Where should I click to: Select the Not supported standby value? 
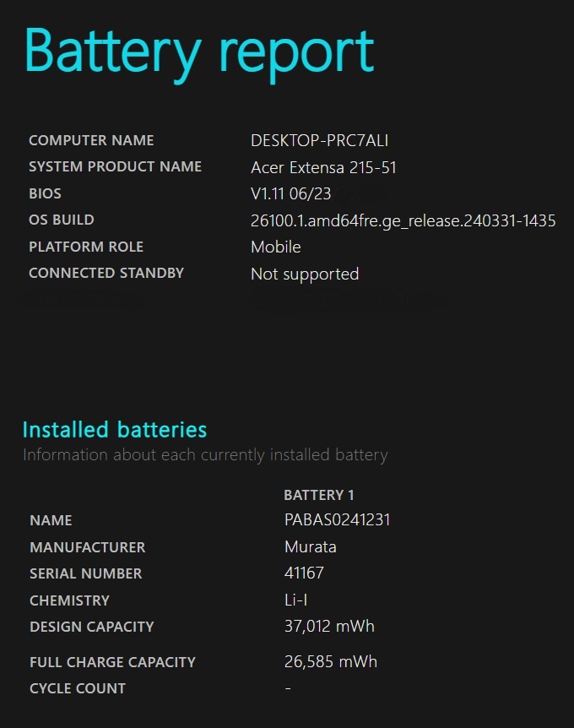click(x=305, y=274)
